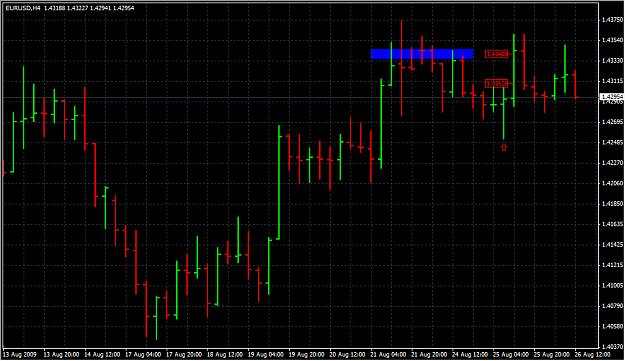Click the red 1.43400 price label
This screenshot has width=625, height=361.
(x=497, y=54)
